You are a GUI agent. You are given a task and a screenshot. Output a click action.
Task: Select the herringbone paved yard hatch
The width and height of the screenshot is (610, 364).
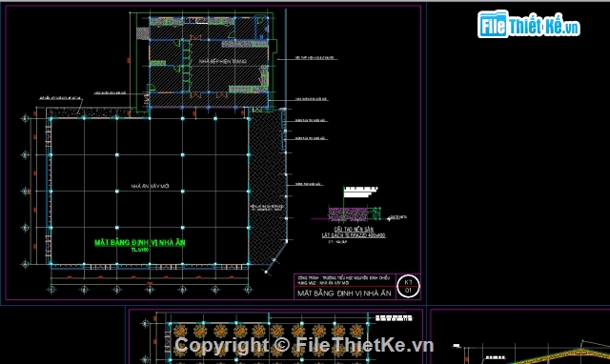point(267,187)
